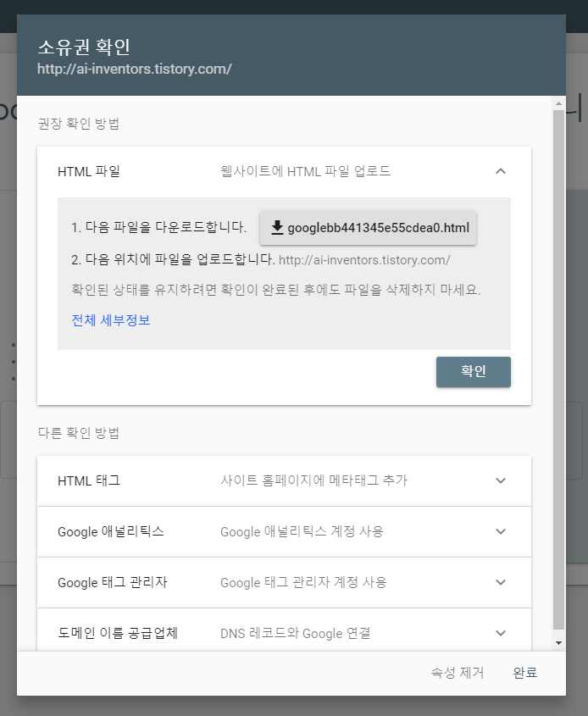Click the dialog scrollbar down arrow
The width and height of the screenshot is (588, 716).
(559, 643)
